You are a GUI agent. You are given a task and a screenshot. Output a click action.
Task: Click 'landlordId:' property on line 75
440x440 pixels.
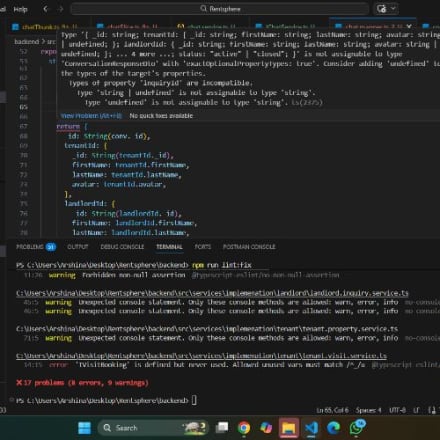pyautogui.click(x=85, y=204)
